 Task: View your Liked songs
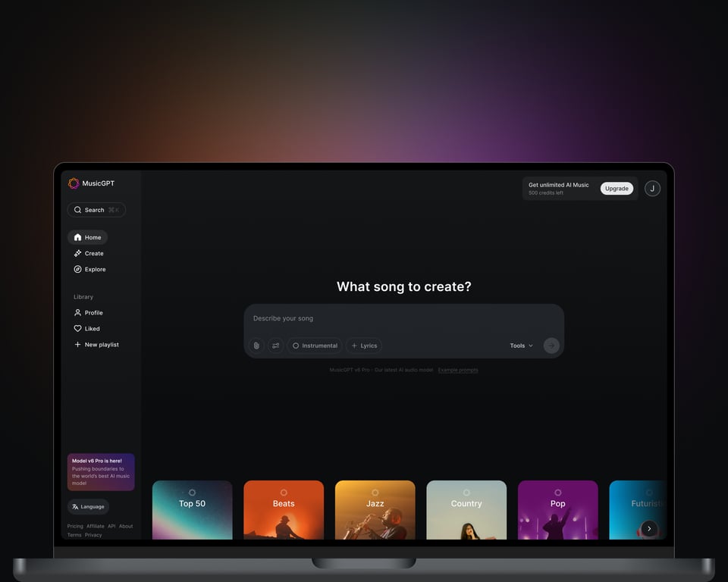[86, 328]
